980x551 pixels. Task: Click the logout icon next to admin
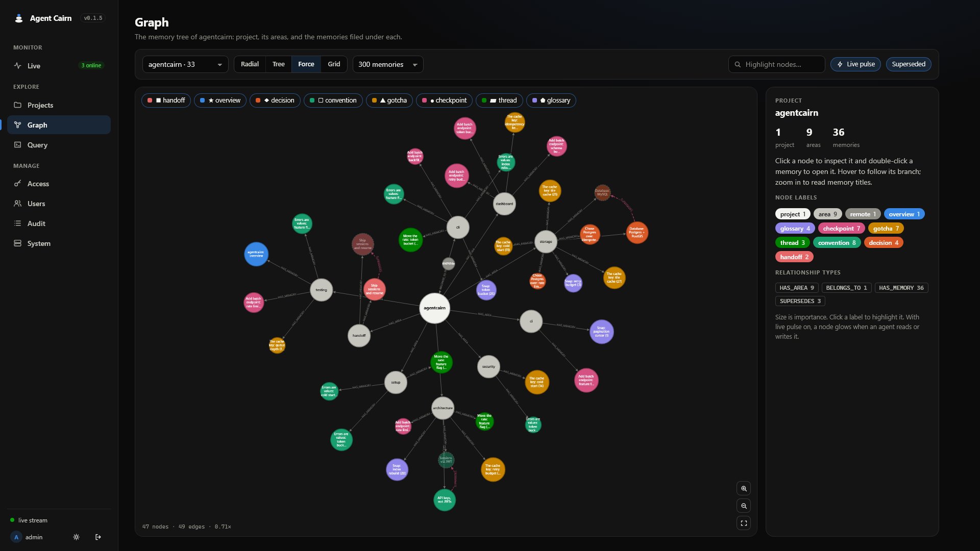pos(98,537)
